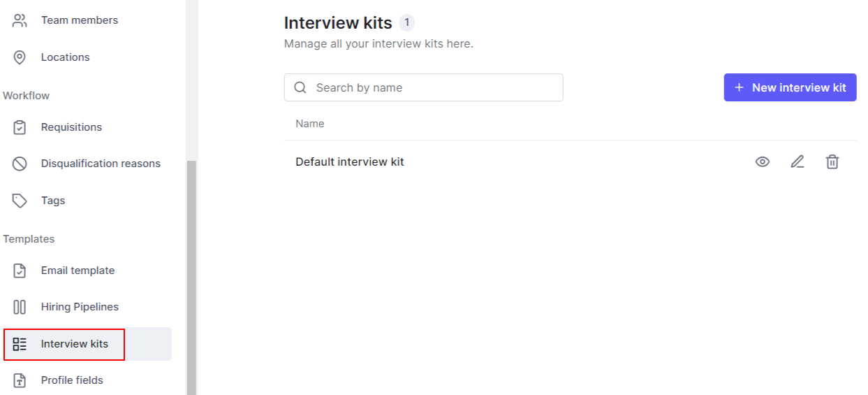868x395 pixels.
Task: Delete the Default interview kit via trash icon
Action: tap(832, 162)
